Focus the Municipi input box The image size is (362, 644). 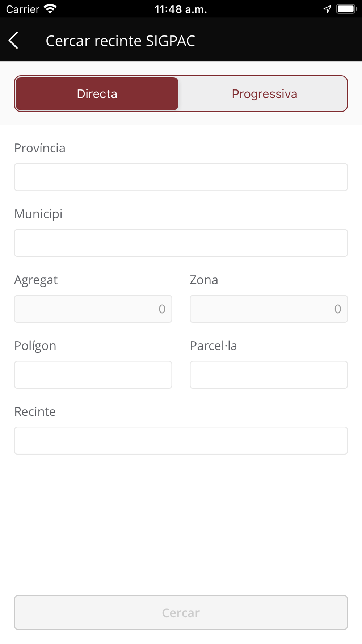pos(181,243)
